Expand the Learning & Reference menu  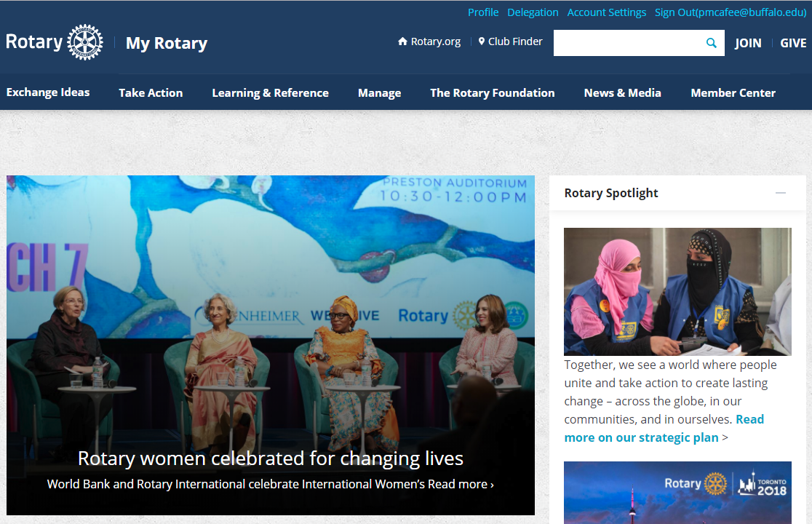(x=270, y=92)
